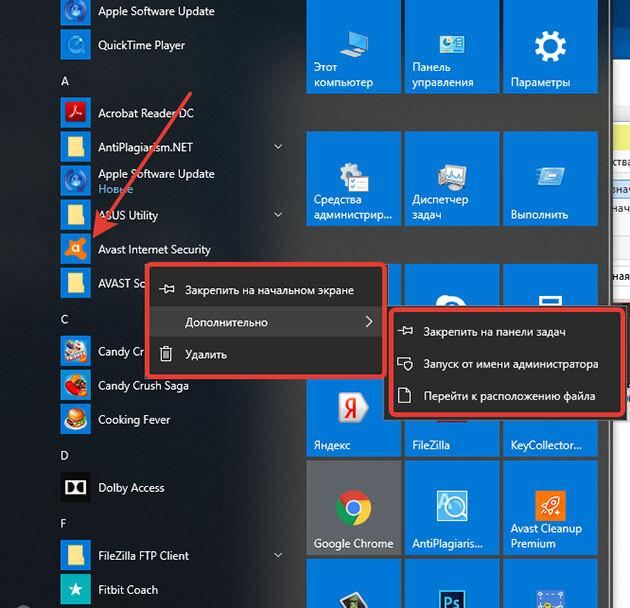
Task: Open the Dolby Access icon
Action: 76,487
